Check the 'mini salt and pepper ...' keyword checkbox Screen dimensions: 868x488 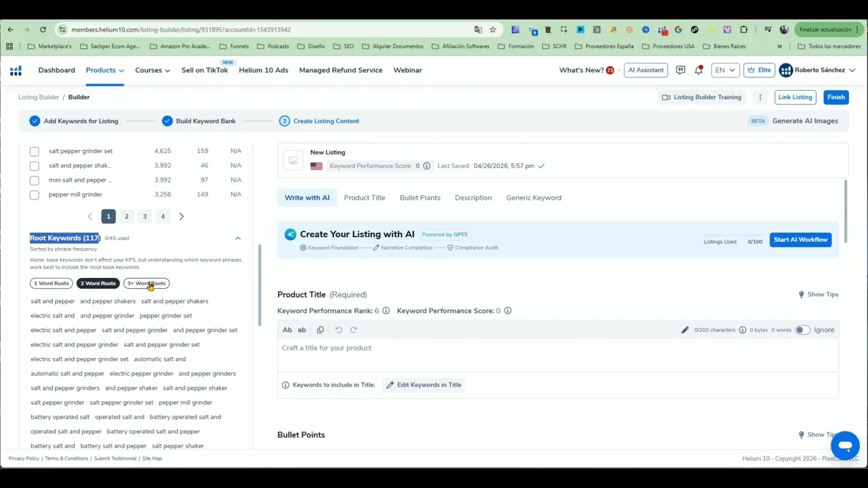click(35, 181)
